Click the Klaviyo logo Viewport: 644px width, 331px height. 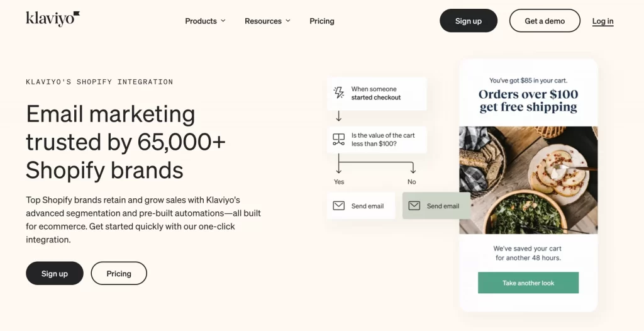(53, 19)
